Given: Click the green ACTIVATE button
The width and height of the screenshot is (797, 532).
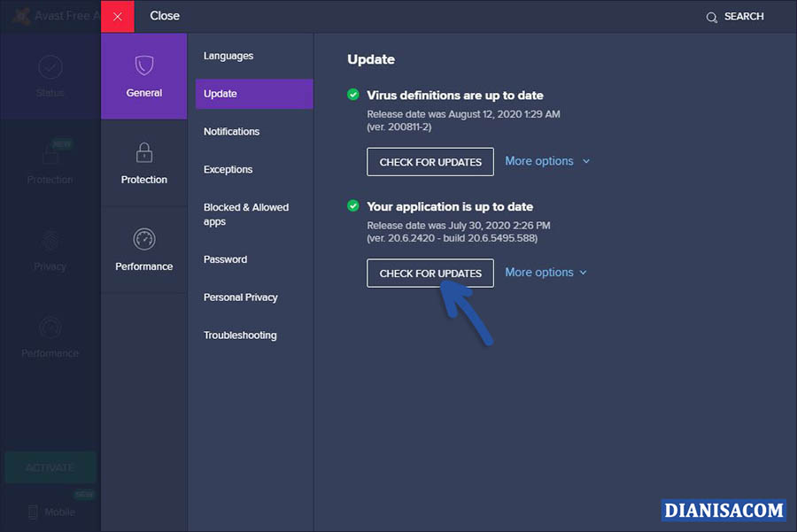Looking at the screenshot, I should coord(50,467).
